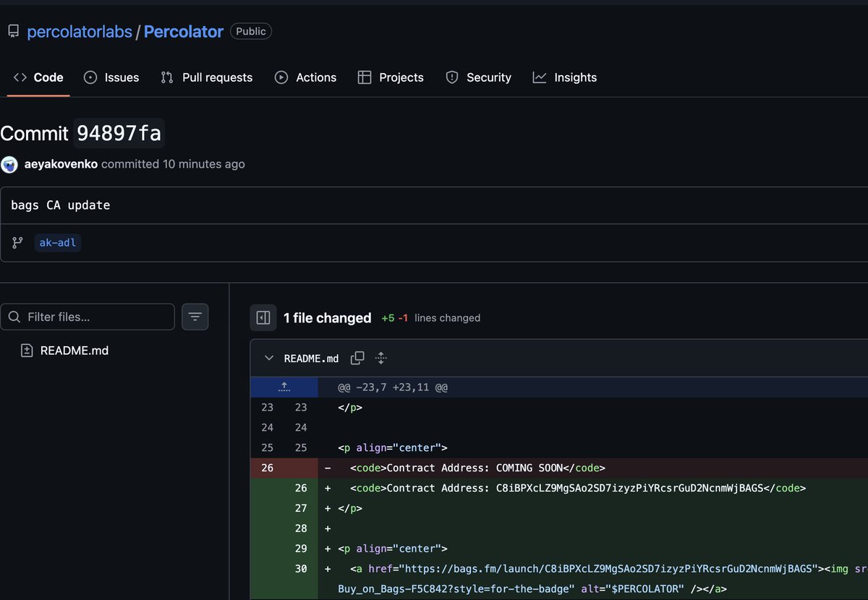The width and height of the screenshot is (868, 600).
Task: Open the Projects tab
Action: [x=391, y=77]
